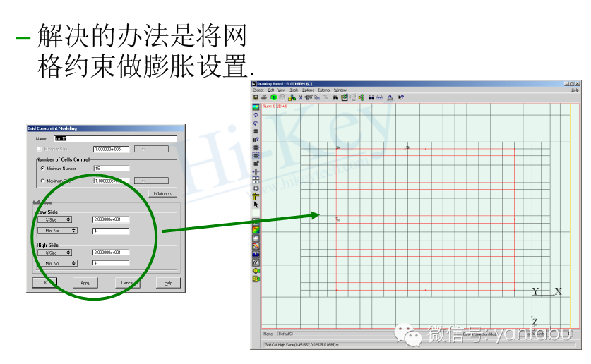Screen dimensions: 591x364
Task: Click OK in Grid Constraint dialog
Action: [45, 283]
